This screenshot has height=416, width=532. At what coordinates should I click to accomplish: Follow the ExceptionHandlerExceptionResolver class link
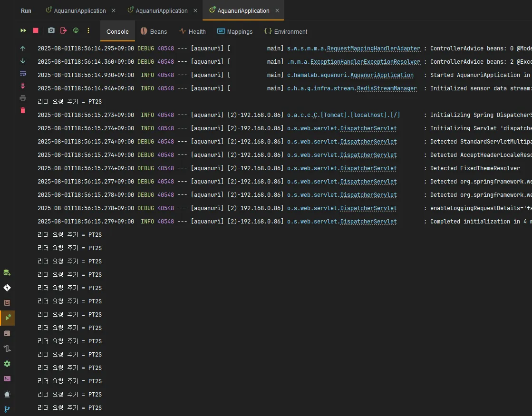(365, 62)
